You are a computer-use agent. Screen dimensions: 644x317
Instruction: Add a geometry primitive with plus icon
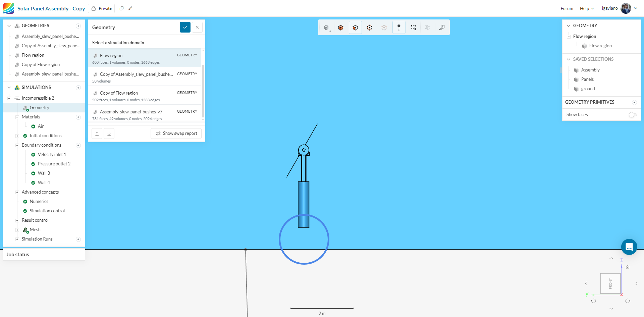tap(634, 102)
